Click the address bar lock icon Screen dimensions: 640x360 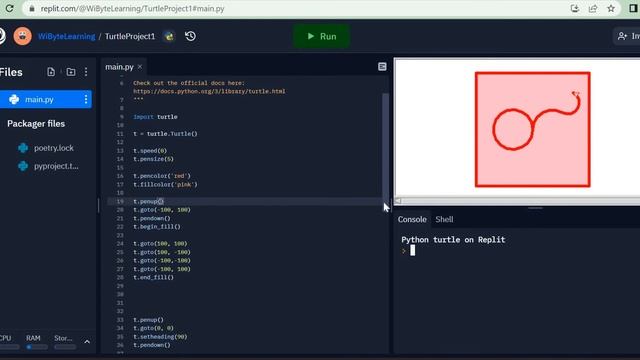(32, 9)
